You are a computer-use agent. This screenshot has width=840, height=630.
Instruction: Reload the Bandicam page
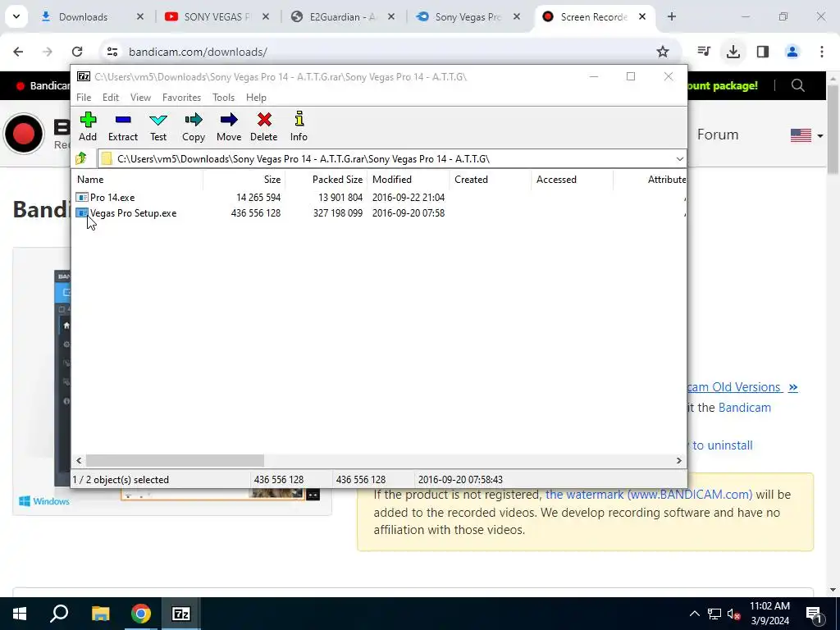(77, 52)
